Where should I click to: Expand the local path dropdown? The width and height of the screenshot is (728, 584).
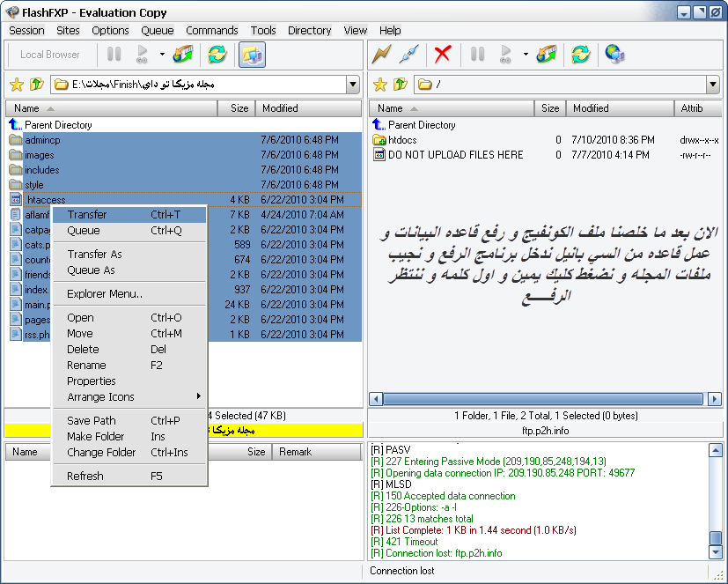(x=353, y=85)
